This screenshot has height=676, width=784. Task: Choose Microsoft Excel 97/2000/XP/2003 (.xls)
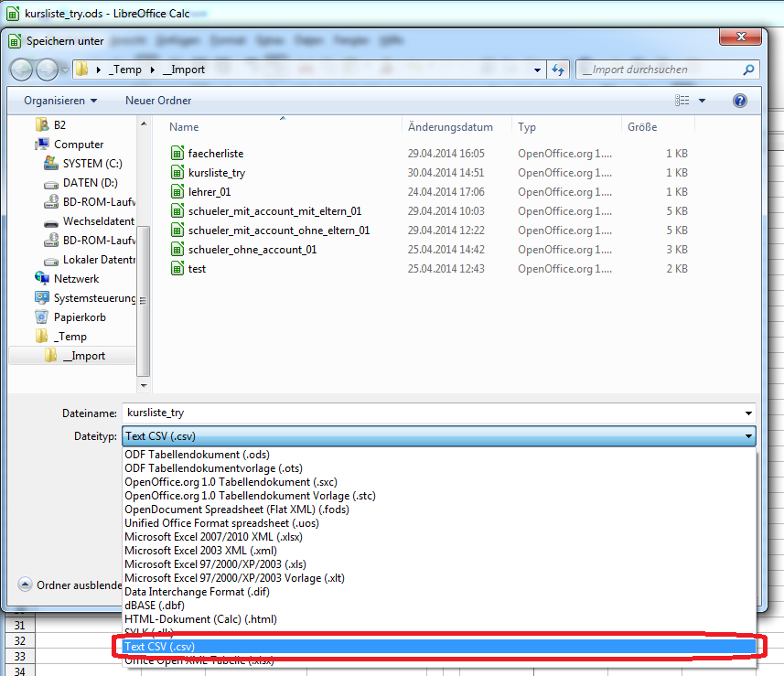pyautogui.click(x=439, y=564)
